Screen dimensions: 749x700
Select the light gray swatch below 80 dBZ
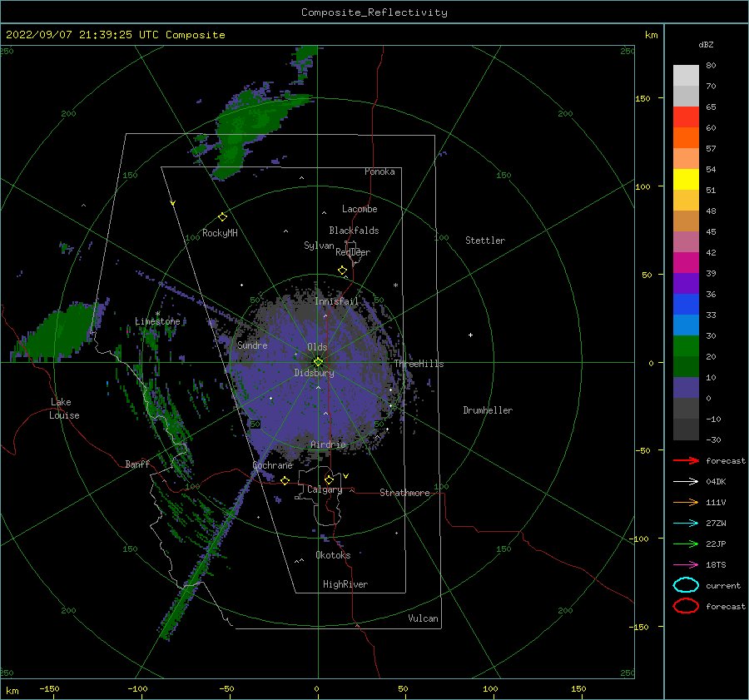coord(686,76)
